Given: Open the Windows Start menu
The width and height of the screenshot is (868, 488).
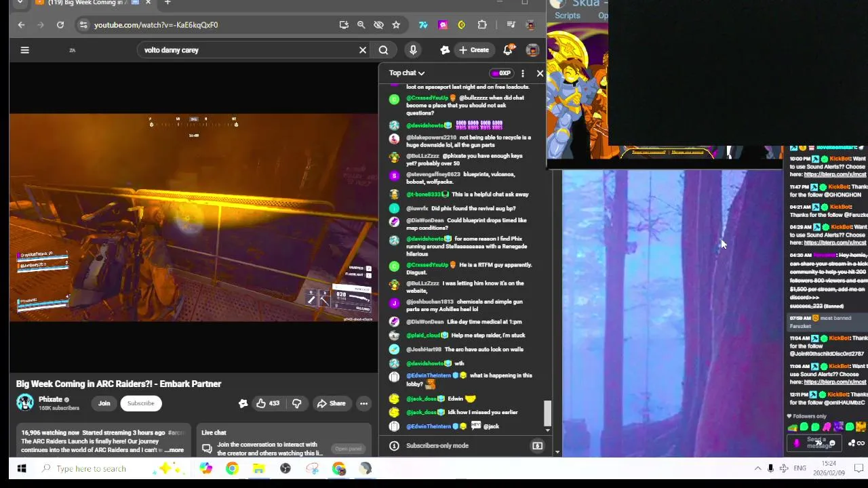Looking at the screenshot, I should point(21,468).
